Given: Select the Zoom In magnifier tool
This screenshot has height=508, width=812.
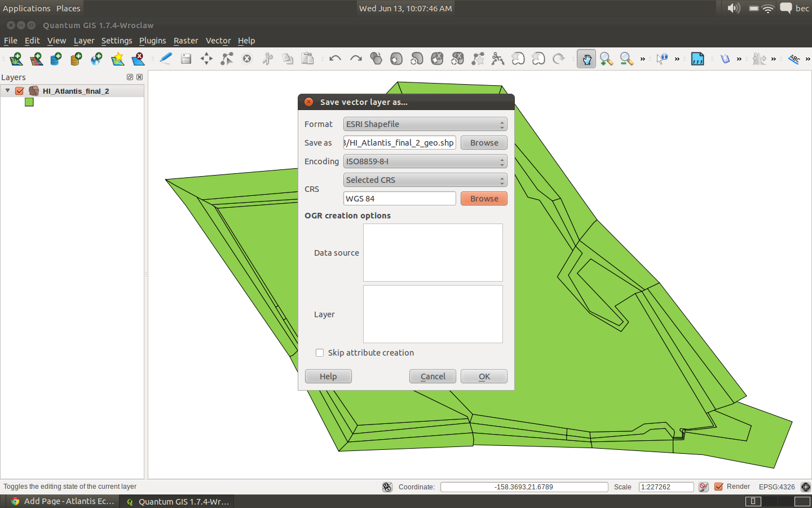Looking at the screenshot, I should coord(606,59).
